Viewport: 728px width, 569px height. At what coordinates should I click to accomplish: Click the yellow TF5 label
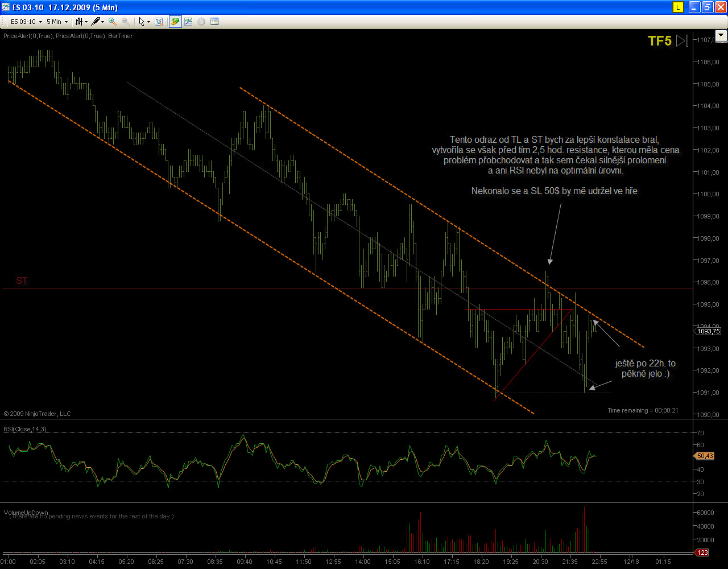pyautogui.click(x=660, y=41)
